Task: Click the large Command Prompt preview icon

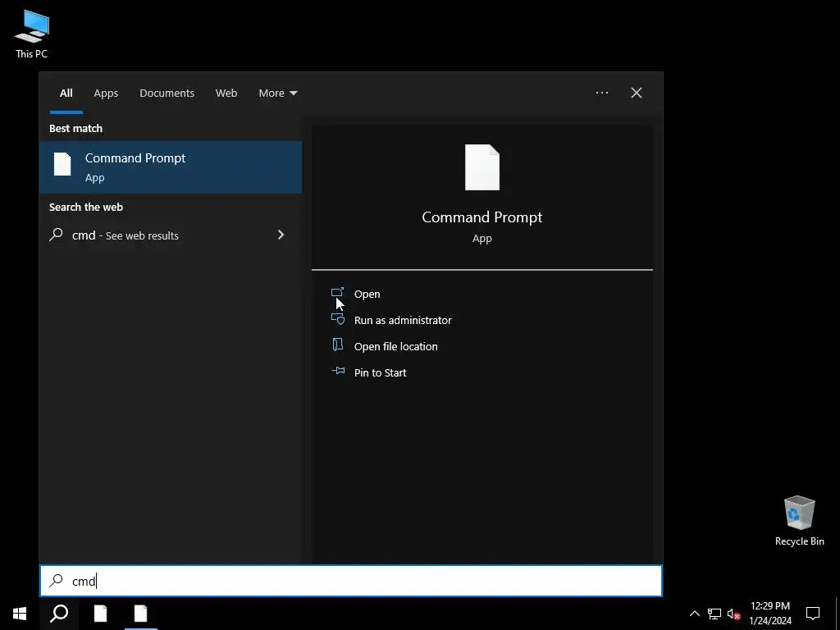Action: click(482, 167)
